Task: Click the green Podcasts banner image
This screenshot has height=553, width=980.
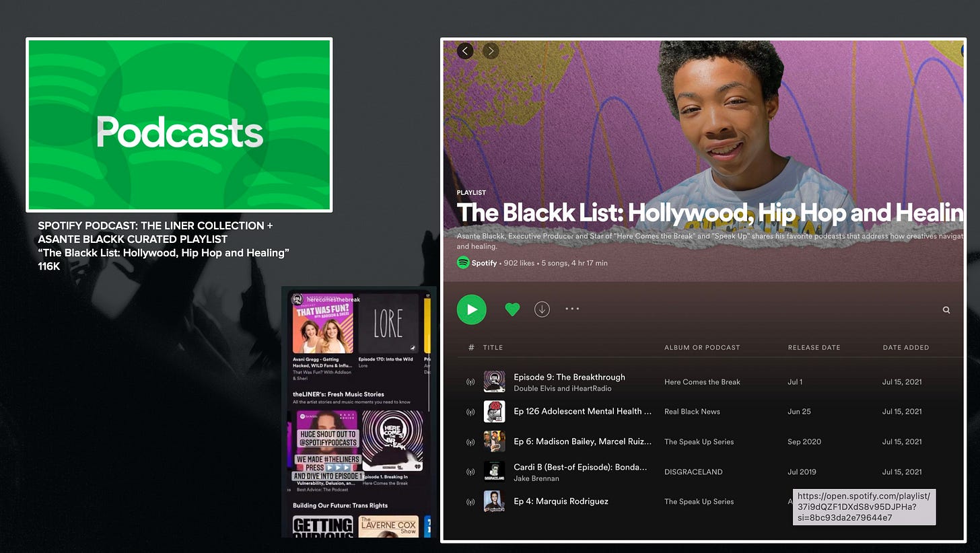Action: click(179, 125)
